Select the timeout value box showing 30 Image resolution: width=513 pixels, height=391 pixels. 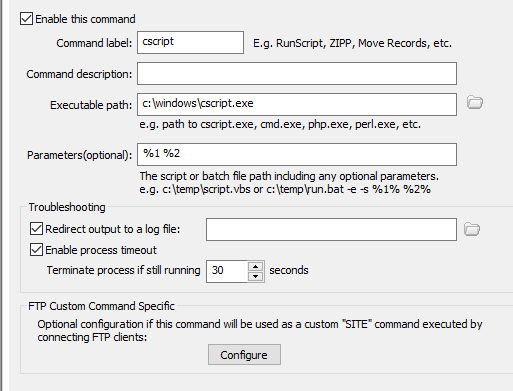click(x=227, y=271)
